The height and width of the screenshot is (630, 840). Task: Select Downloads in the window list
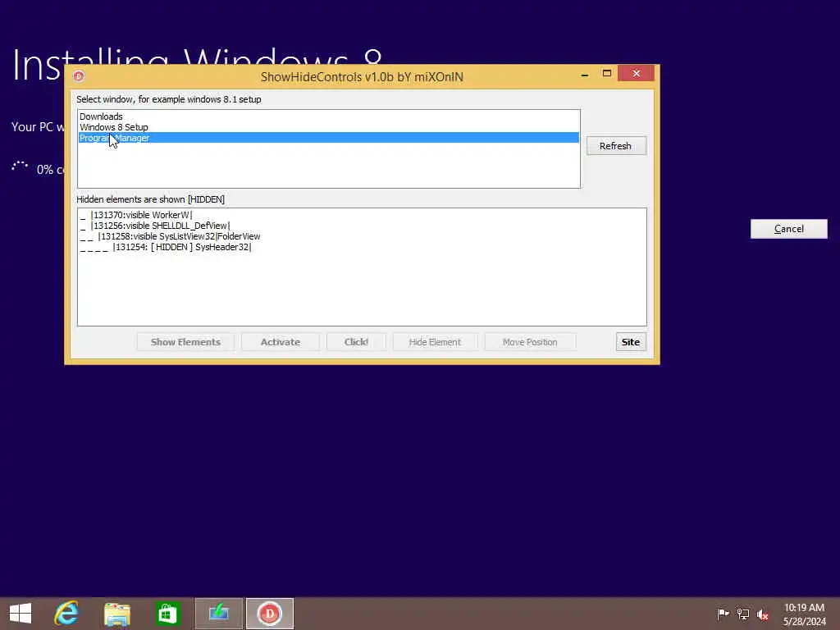(x=328, y=116)
